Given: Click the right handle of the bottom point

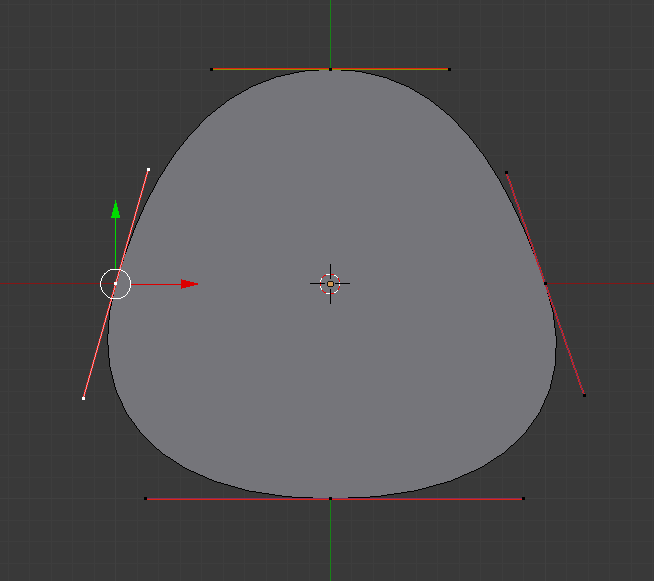Looking at the screenshot, I should click(523, 498).
